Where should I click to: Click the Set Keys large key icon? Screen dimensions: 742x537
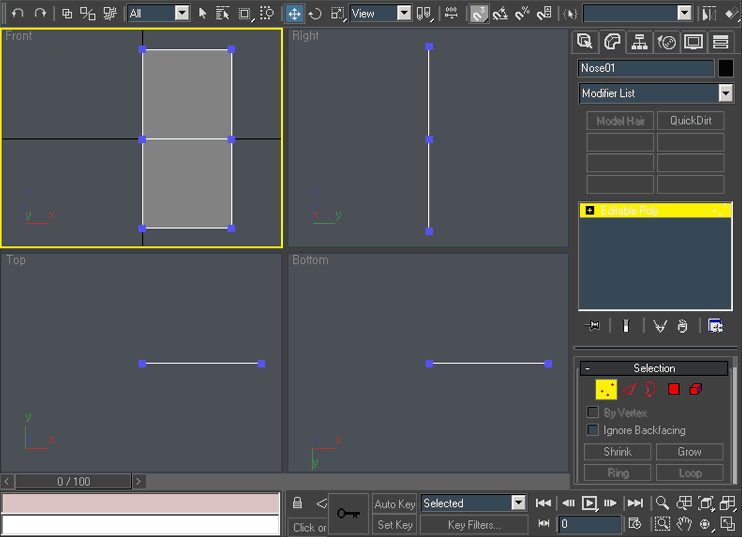click(348, 513)
